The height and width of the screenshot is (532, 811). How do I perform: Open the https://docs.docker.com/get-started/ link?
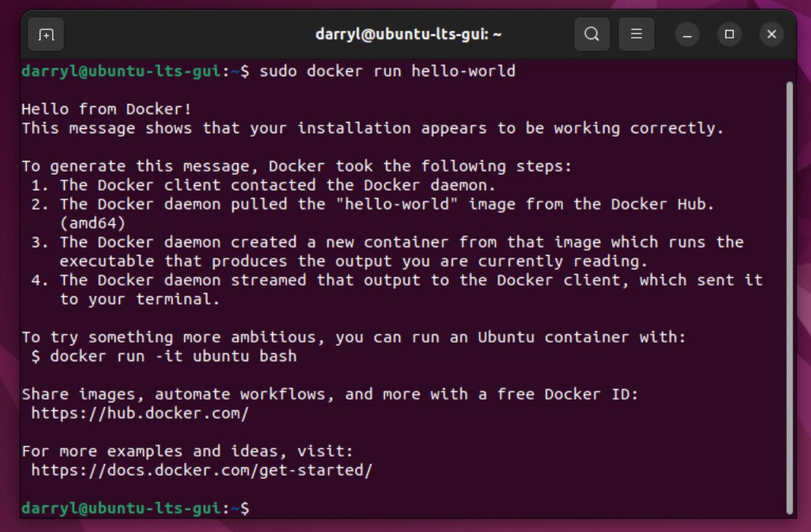coord(202,471)
